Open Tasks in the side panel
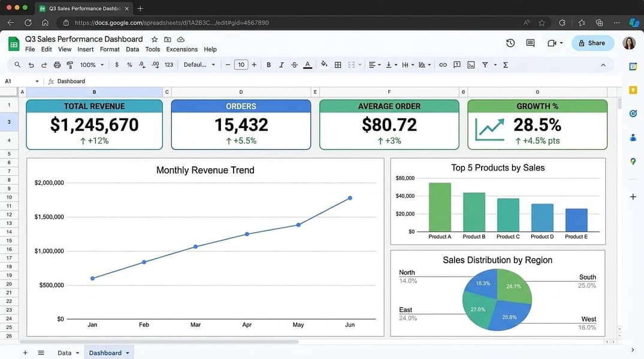644x359 pixels. pos(633,114)
